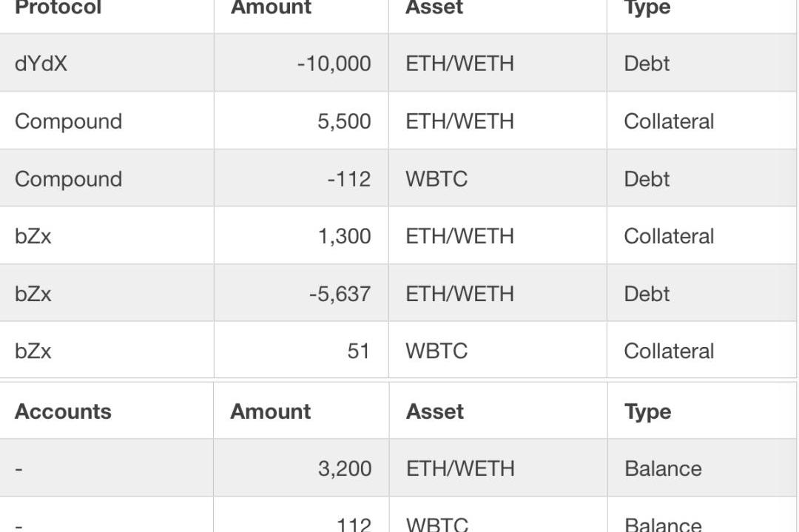This screenshot has width=799, height=532.
Task: Select the Compound cell with 5,500 amount
Action: [68, 121]
